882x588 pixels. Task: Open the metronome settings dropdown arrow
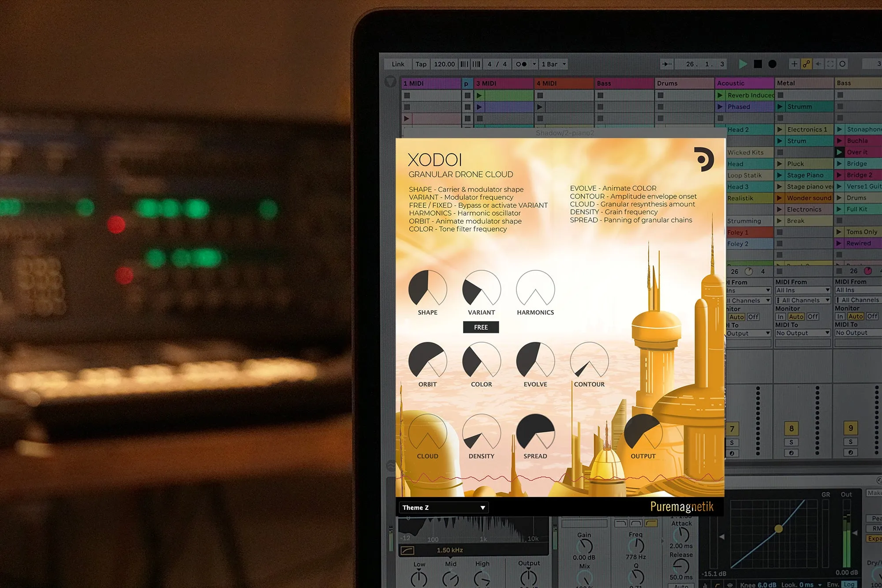coord(534,64)
